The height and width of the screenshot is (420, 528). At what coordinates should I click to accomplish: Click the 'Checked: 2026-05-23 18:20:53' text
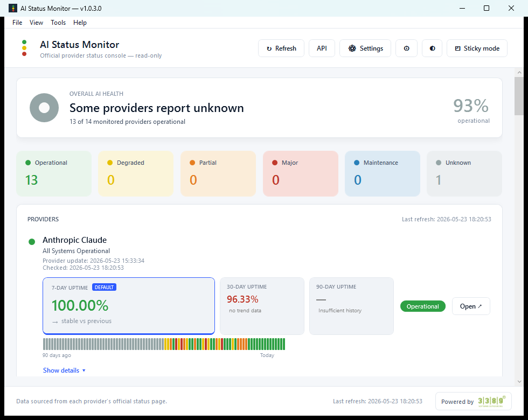(x=83, y=268)
